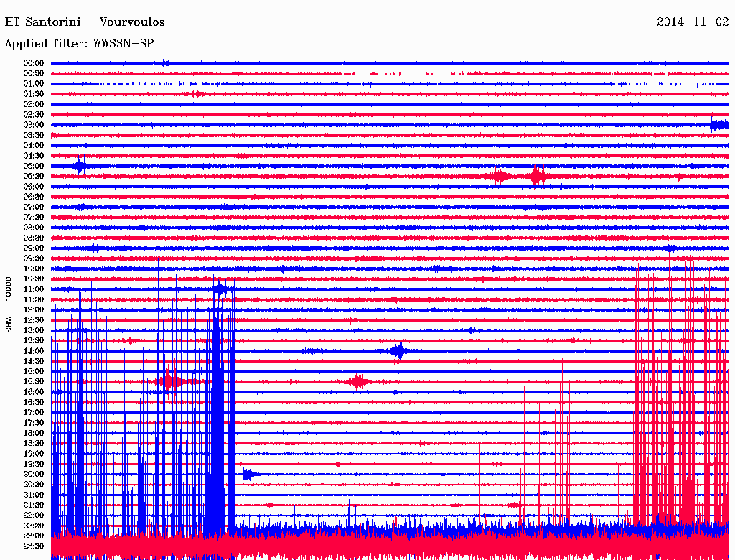Click the 05:30 time label
The width and height of the screenshot is (735, 560).
[x=34, y=177]
